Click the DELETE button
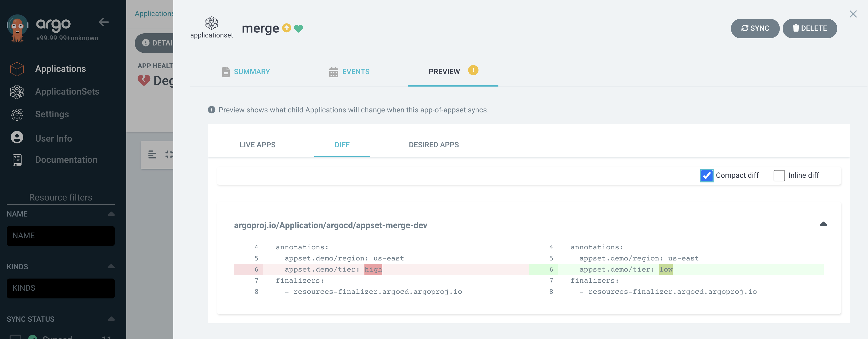This screenshot has height=339, width=868. pos(810,28)
